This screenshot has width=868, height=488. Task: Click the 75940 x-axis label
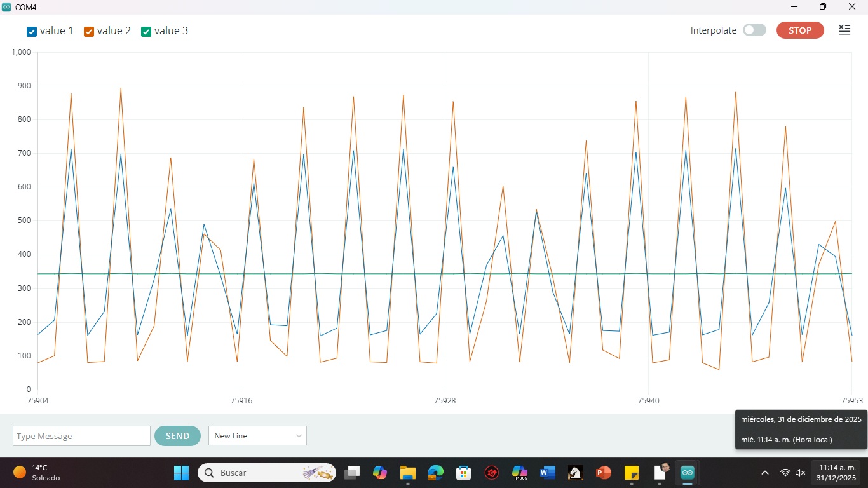[x=648, y=401]
